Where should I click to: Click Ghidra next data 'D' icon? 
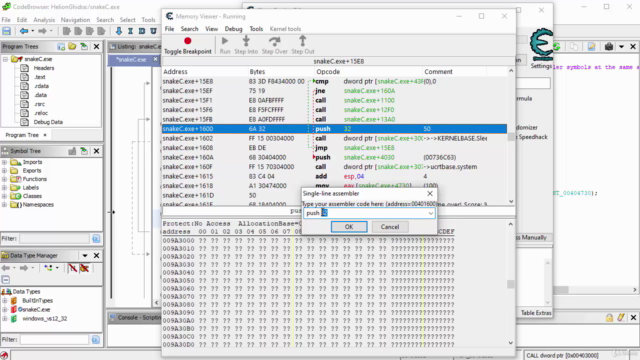pyautogui.click(x=142, y=31)
